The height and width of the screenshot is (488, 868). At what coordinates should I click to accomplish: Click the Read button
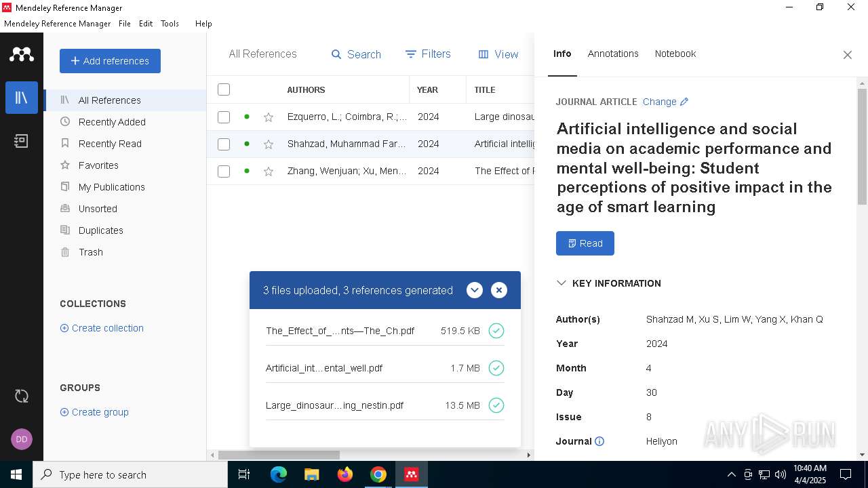(x=585, y=243)
